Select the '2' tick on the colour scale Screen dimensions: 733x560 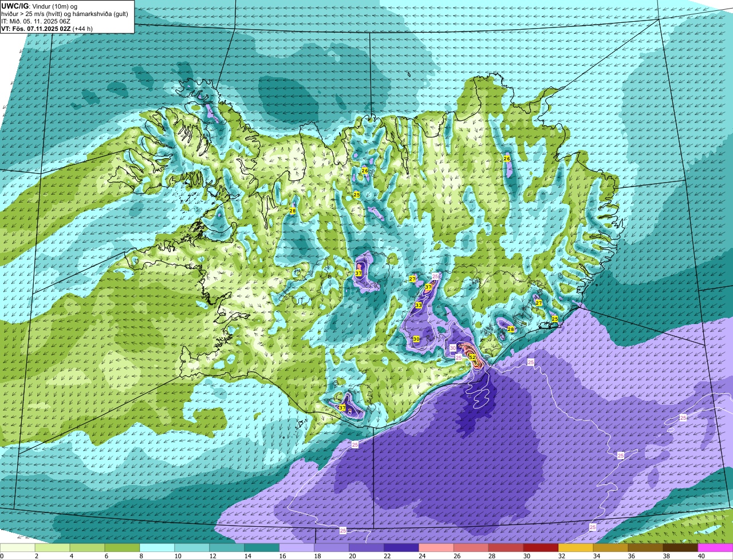pos(36,556)
